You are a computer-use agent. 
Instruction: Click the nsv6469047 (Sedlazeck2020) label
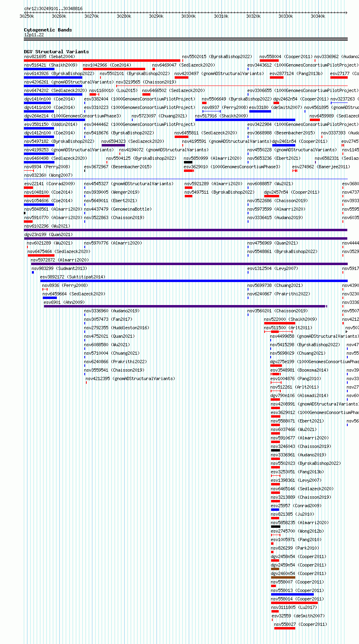184,65
